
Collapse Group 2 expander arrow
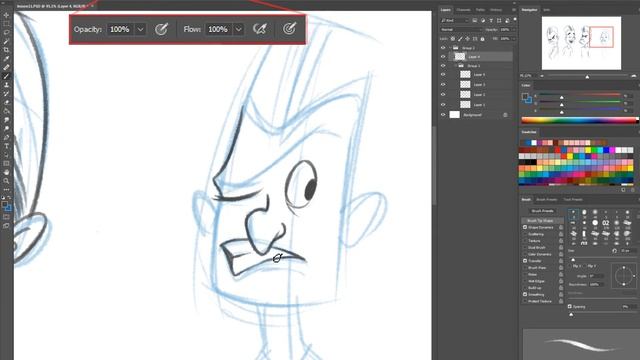[x=450, y=48]
